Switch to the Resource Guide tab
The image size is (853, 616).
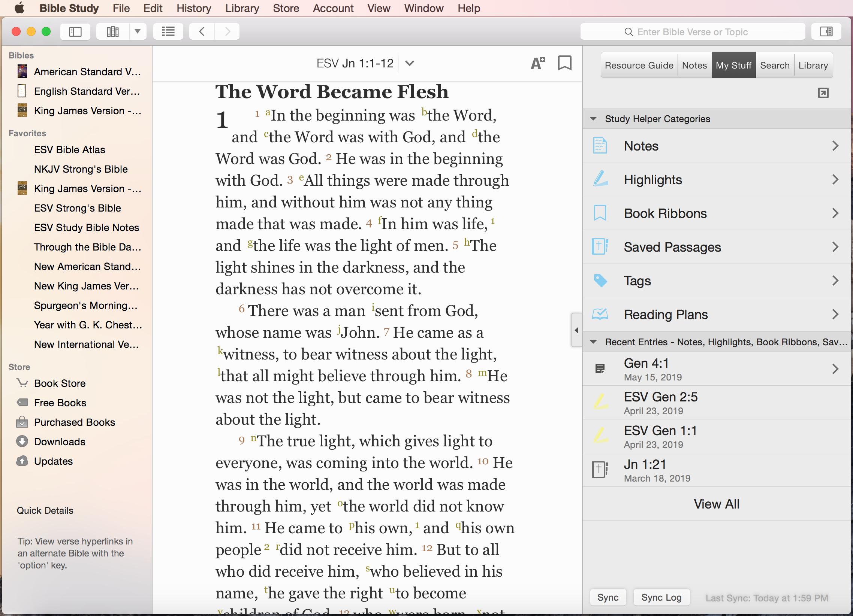tap(639, 66)
